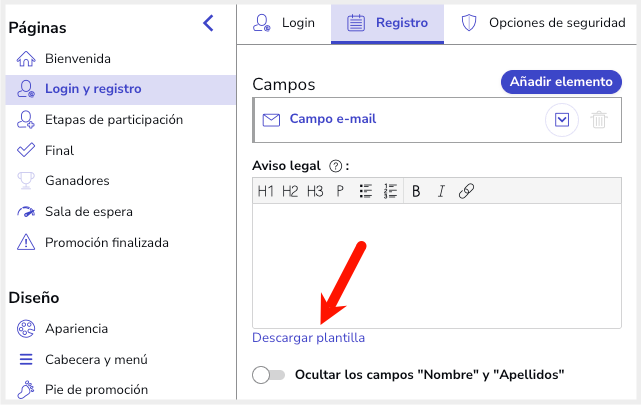The height and width of the screenshot is (405, 641).
Task: Toggle Ocultar los campos Nombre y Apellidos
Action: click(269, 375)
